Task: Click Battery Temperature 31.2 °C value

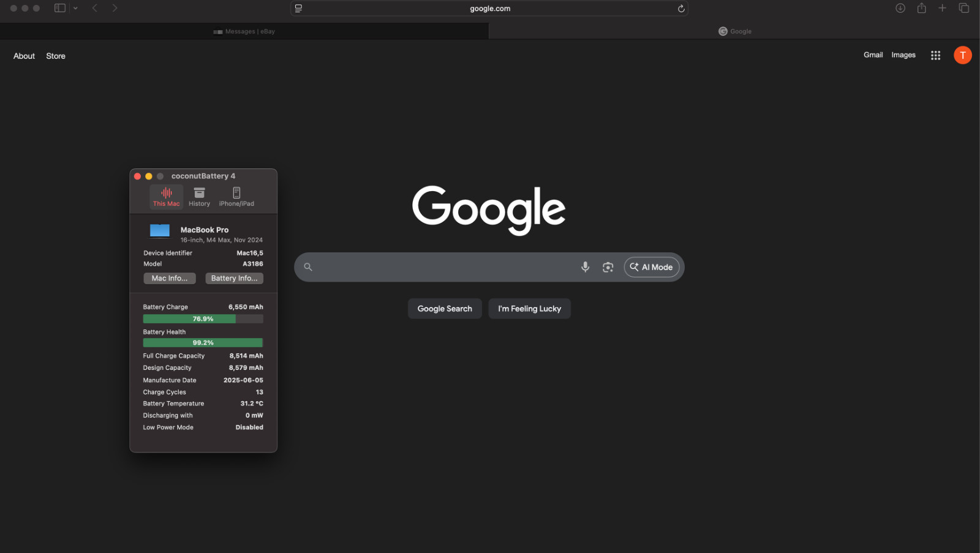Action: pyautogui.click(x=252, y=404)
